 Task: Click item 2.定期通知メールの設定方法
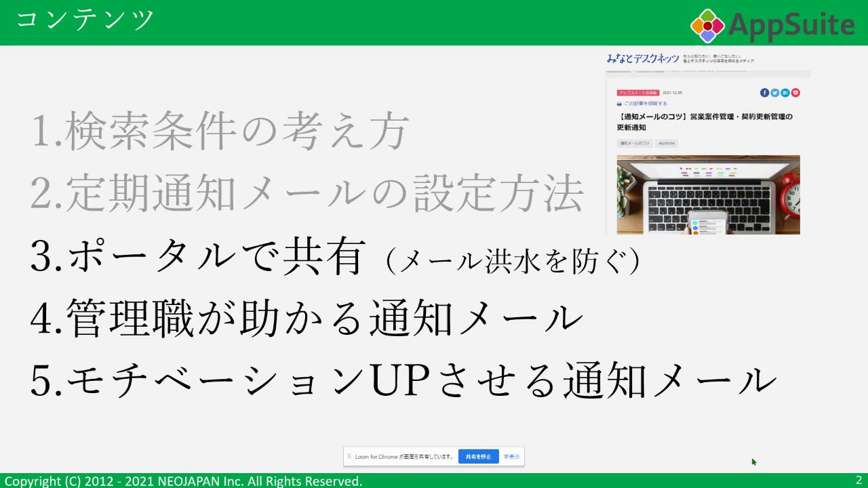click(307, 194)
